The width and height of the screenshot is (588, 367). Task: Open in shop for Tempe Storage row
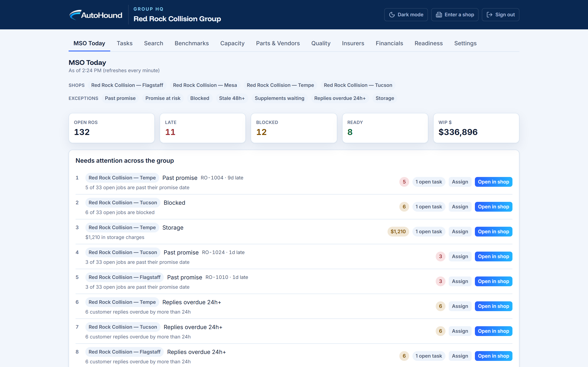pyautogui.click(x=493, y=232)
